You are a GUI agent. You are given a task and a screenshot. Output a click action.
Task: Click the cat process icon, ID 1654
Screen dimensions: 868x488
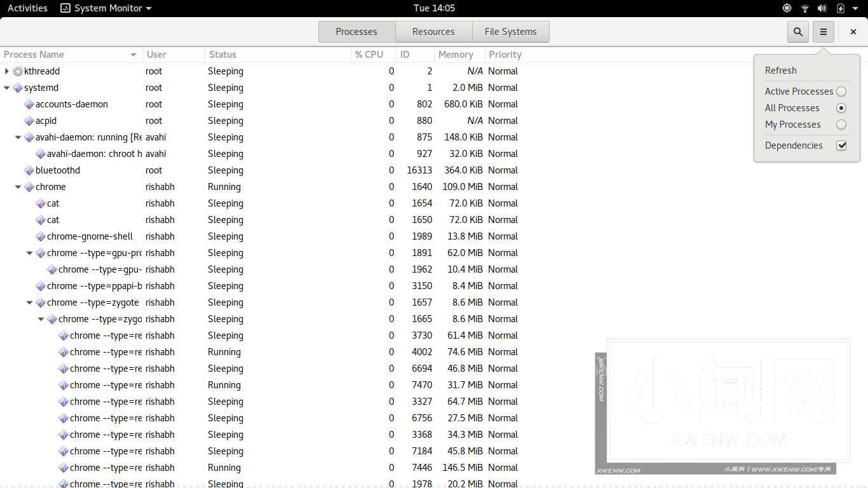pyautogui.click(x=41, y=203)
